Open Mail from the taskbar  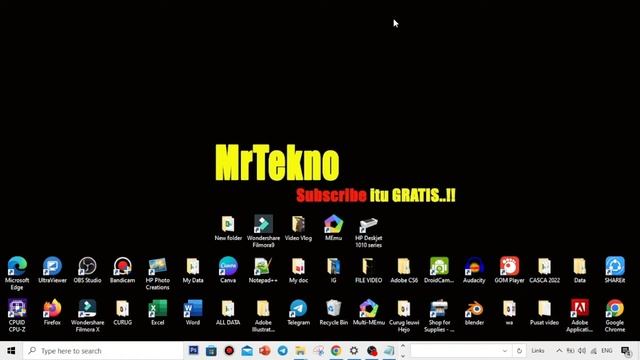point(247,351)
